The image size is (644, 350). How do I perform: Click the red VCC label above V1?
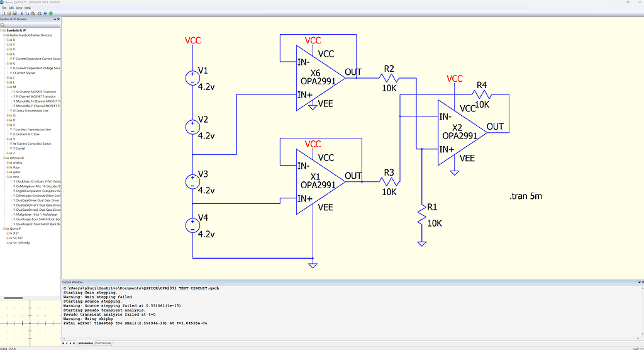click(192, 40)
